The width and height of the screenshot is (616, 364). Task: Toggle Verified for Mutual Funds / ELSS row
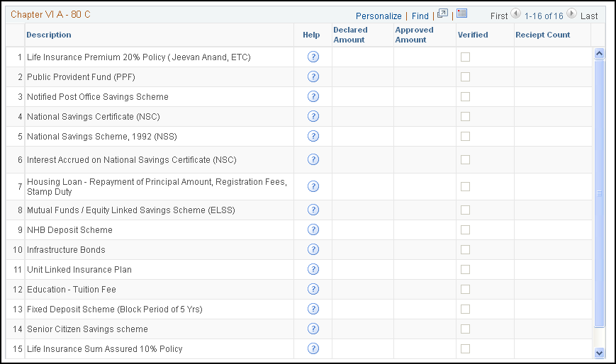465,210
